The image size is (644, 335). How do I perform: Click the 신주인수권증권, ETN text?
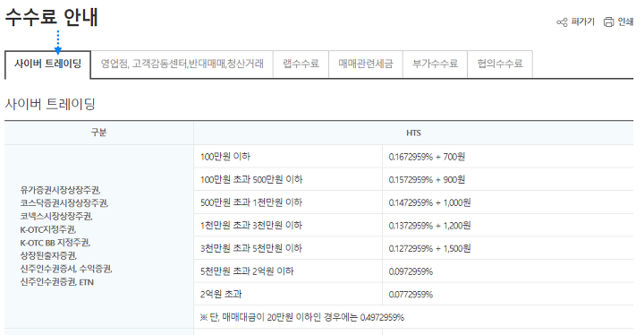pos(57,282)
